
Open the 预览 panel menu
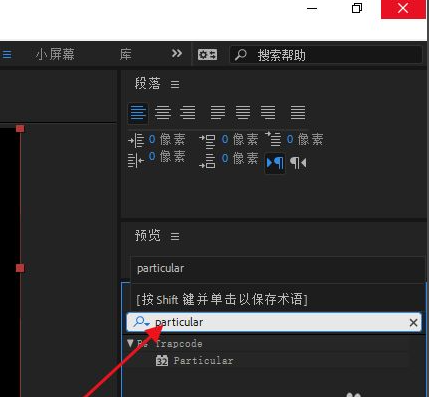[x=175, y=236]
